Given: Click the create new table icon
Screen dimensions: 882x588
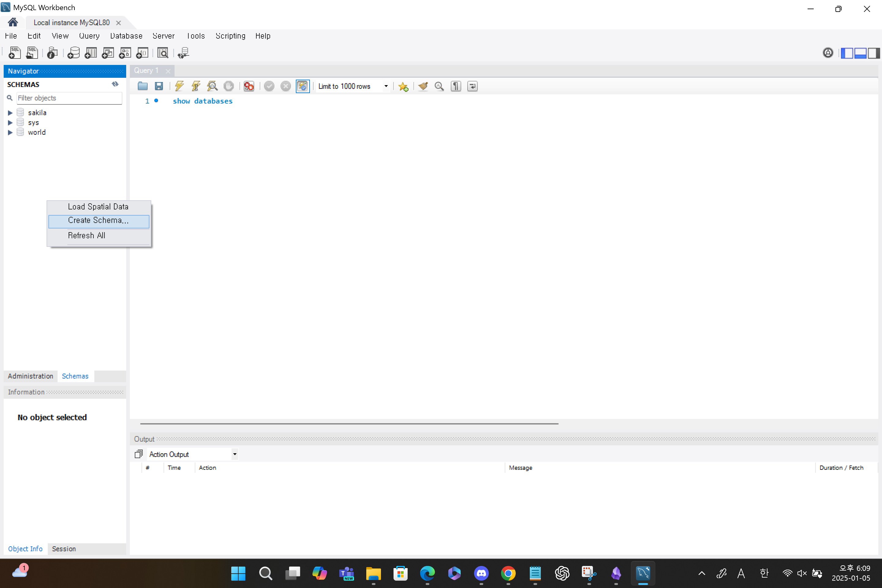Looking at the screenshot, I should pos(91,53).
